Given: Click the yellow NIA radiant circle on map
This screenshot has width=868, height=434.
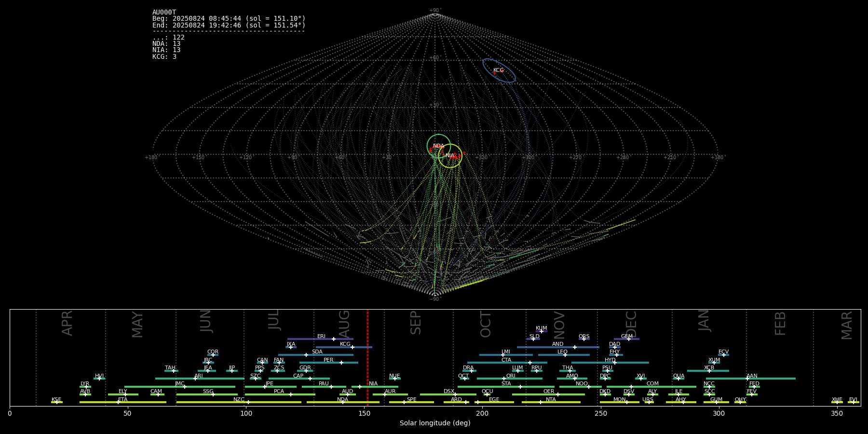Looking at the screenshot, I should 450,156.
